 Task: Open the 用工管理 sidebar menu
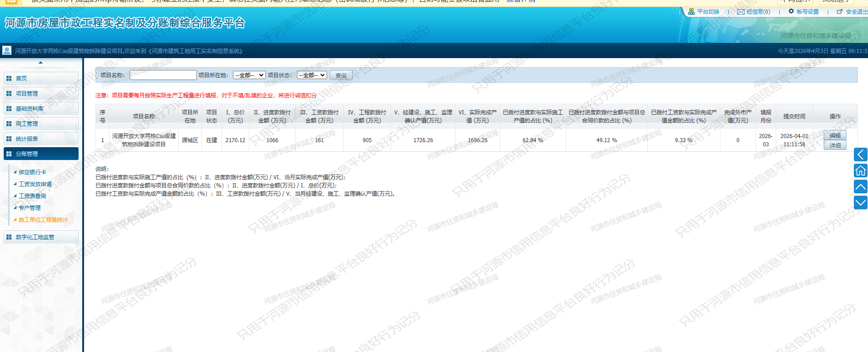point(41,123)
